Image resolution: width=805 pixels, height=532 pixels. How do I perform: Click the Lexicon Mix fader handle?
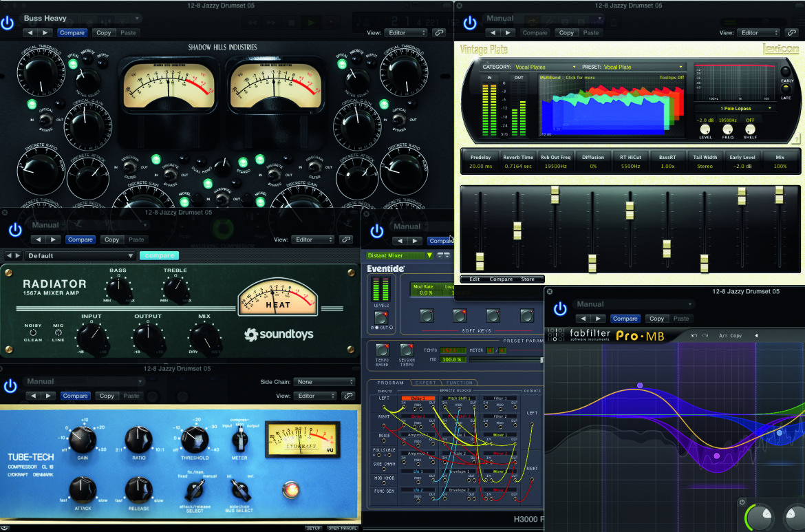pyautogui.click(x=779, y=195)
